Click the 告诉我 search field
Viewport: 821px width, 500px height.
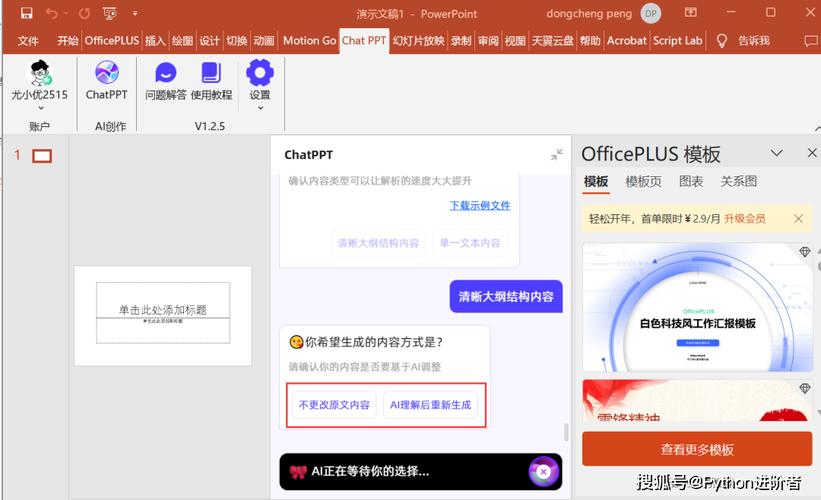tap(754, 41)
